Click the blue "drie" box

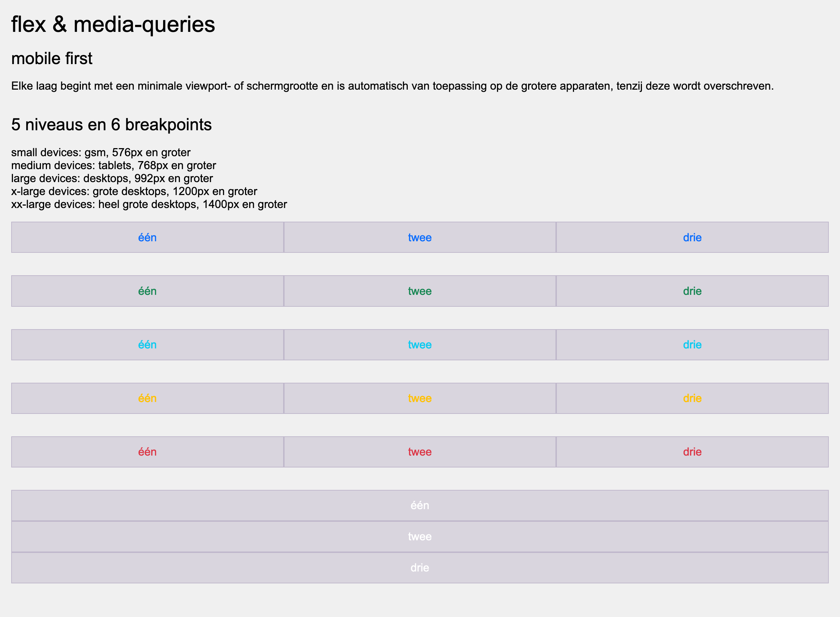tap(692, 237)
